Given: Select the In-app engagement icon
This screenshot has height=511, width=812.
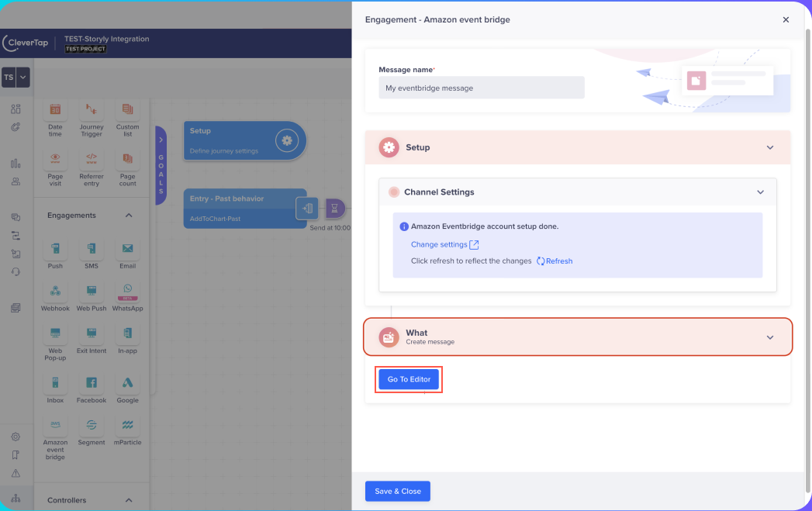Looking at the screenshot, I should (127, 333).
